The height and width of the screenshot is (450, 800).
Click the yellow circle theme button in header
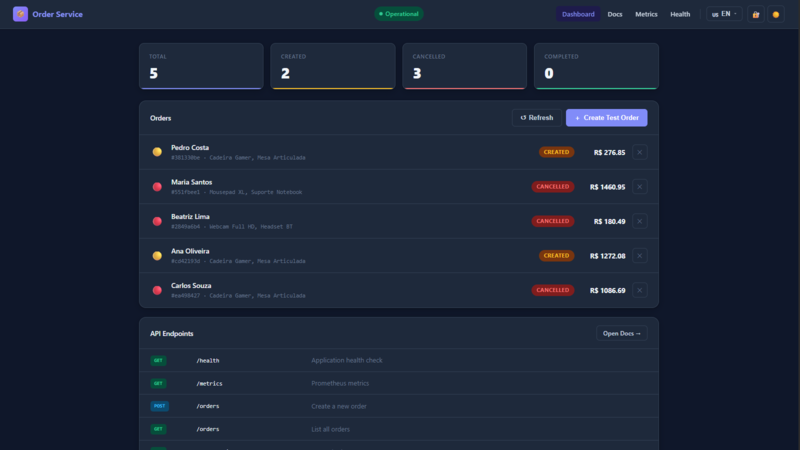coord(776,14)
